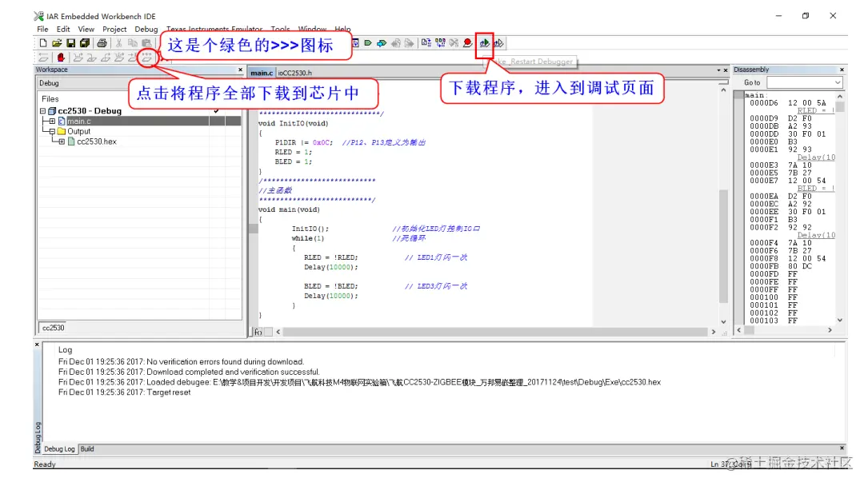
Task: Click the 'Files' column header in Workspace
Action: pos(50,99)
